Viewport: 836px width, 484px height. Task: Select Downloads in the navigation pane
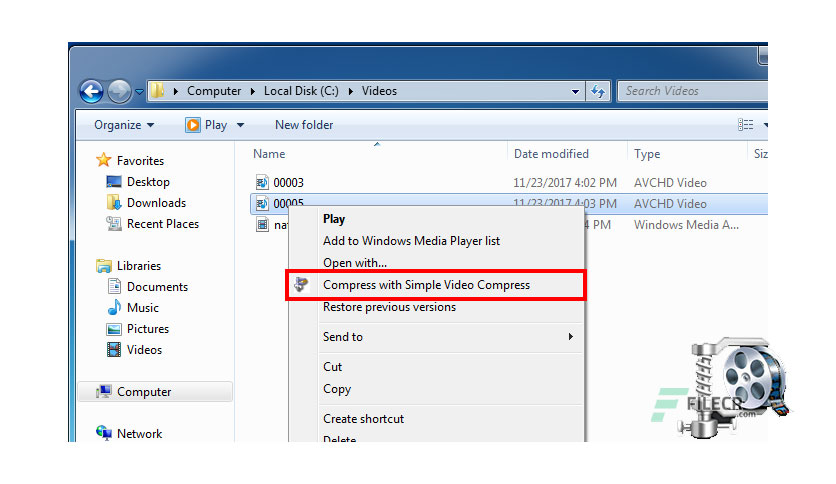point(156,203)
